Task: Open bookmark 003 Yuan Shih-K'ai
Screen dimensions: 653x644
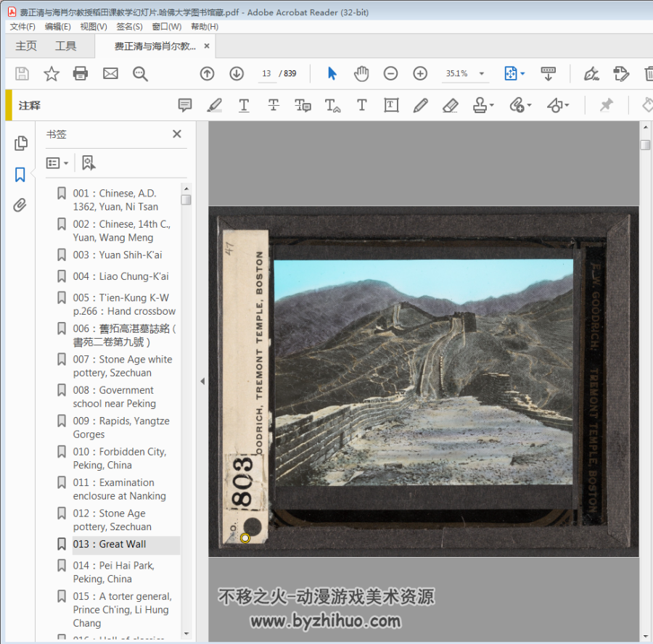Action: 118,255
